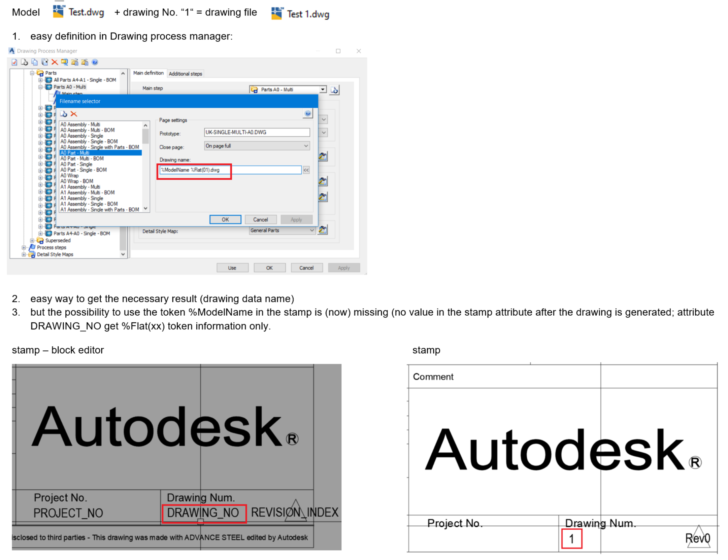Open the edit icon next to Detail Style Map
The height and width of the screenshot is (560, 728).
(x=323, y=230)
